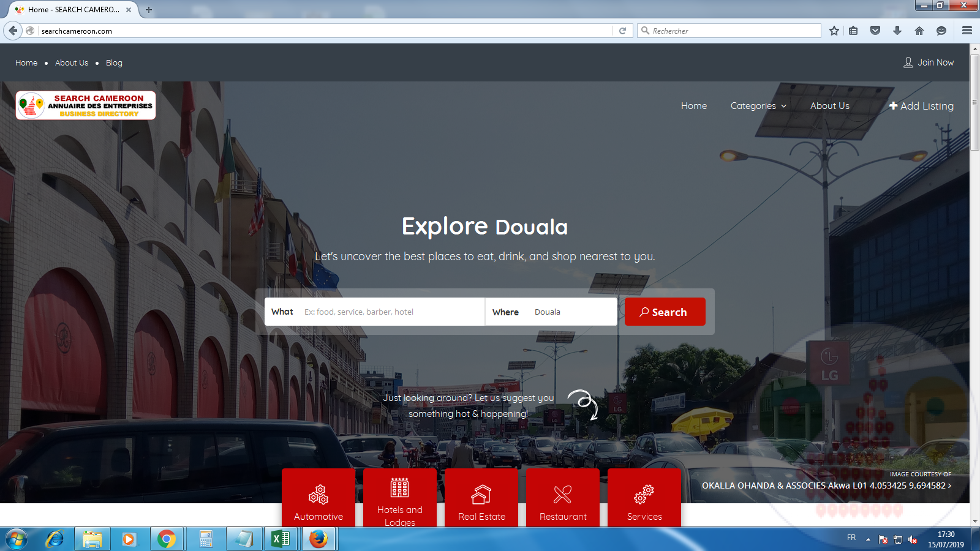Click Add Listing plus button

pos(921,106)
